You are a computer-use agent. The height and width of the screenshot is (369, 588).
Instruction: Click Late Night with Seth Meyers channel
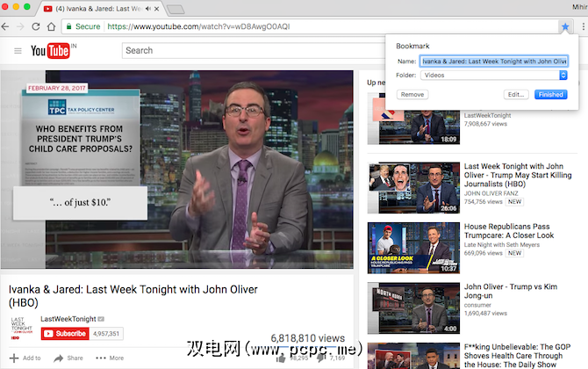[502, 245]
